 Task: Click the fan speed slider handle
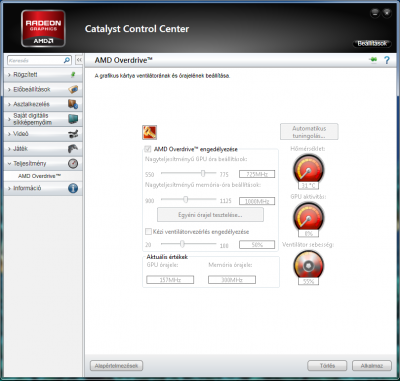(182, 244)
